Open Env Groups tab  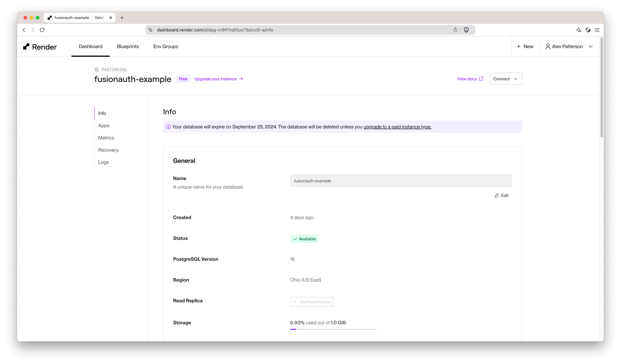(x=166, y=47)
